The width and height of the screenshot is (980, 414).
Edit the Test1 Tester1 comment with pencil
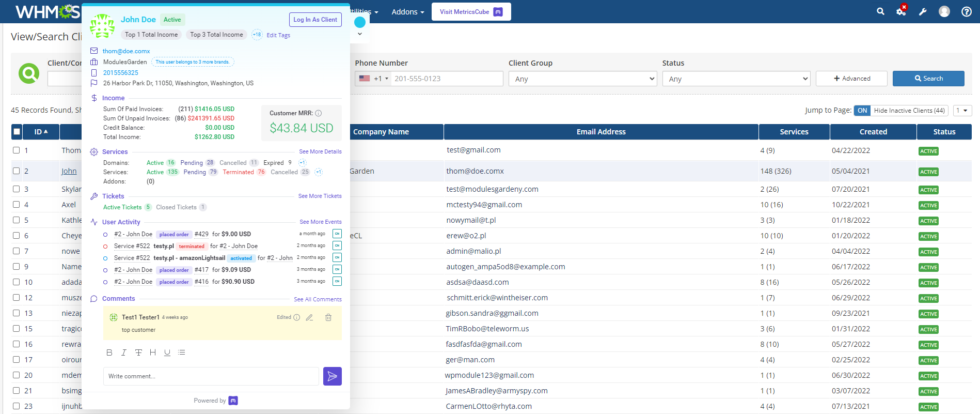pos(309,317)
